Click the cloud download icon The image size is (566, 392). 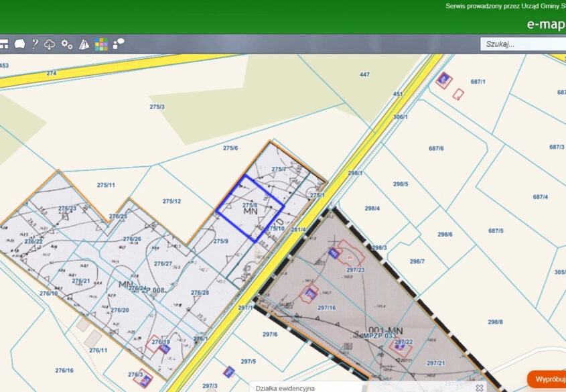coord(50,44)
